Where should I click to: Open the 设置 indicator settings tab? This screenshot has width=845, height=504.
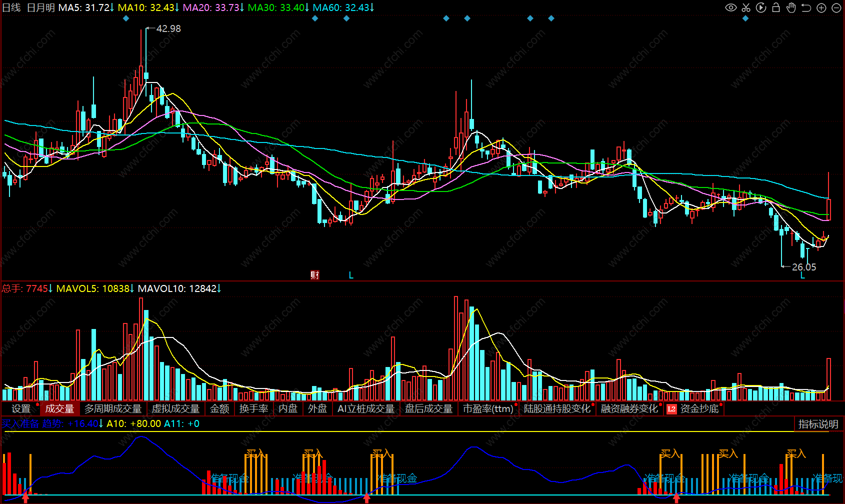pyautogui.click(x=21, y=409)
